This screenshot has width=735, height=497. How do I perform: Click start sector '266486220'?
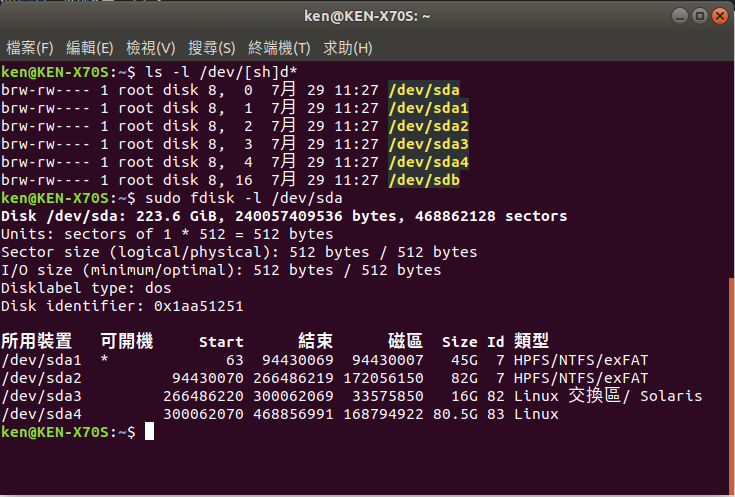pyautogui.click(x=203, y=396)
